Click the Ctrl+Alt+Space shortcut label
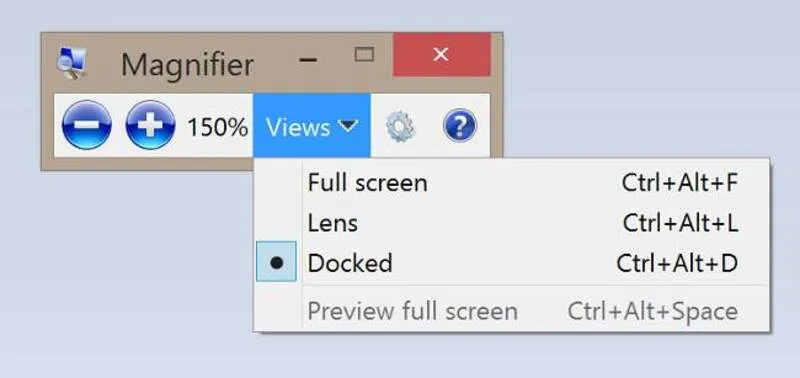 click(653, 312)
